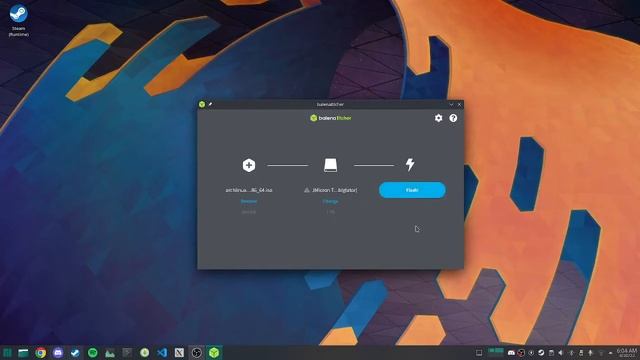Click the Remove link under the image
This screenshot has height=360, width=640.
coord(249,201)
